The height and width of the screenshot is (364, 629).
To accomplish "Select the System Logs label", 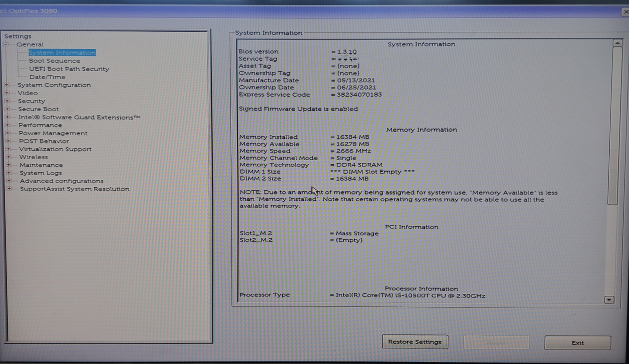I will 41,173.
